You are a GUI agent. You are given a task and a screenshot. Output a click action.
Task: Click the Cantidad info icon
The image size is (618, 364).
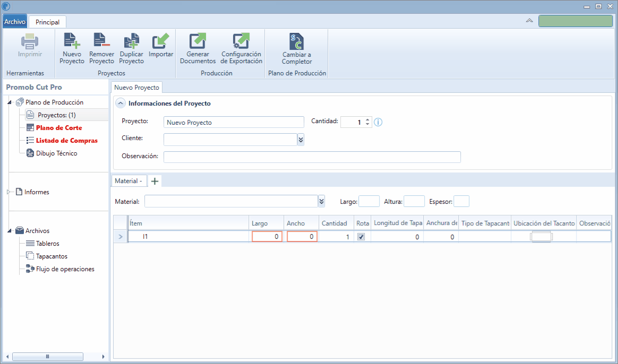click(x=378, y=122)
